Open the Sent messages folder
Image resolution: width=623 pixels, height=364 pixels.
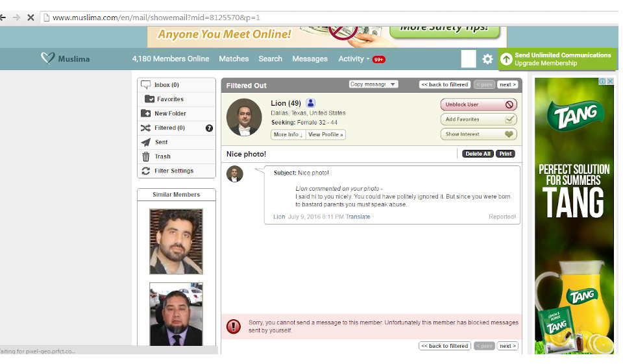[161, 142]
